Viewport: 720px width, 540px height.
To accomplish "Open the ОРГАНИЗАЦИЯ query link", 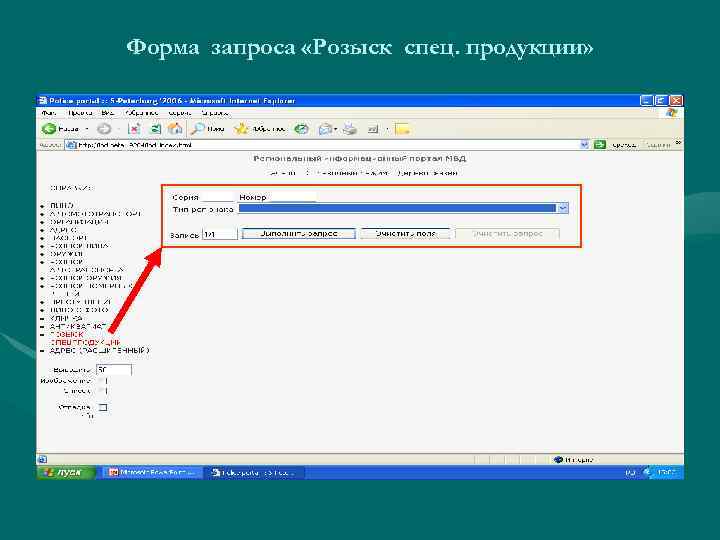I will coord(79,222).
